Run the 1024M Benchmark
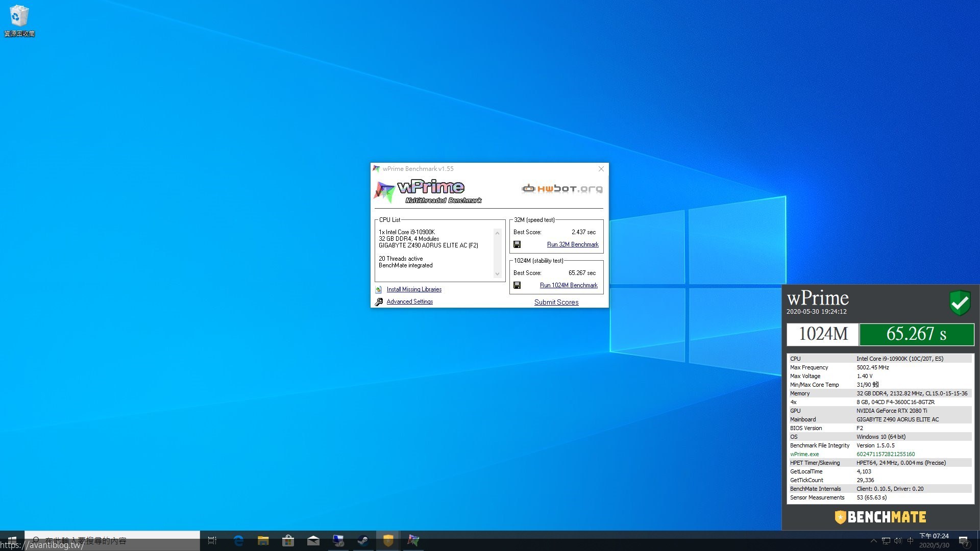This screenshot has width=980, height=551. tap(569, 286)
